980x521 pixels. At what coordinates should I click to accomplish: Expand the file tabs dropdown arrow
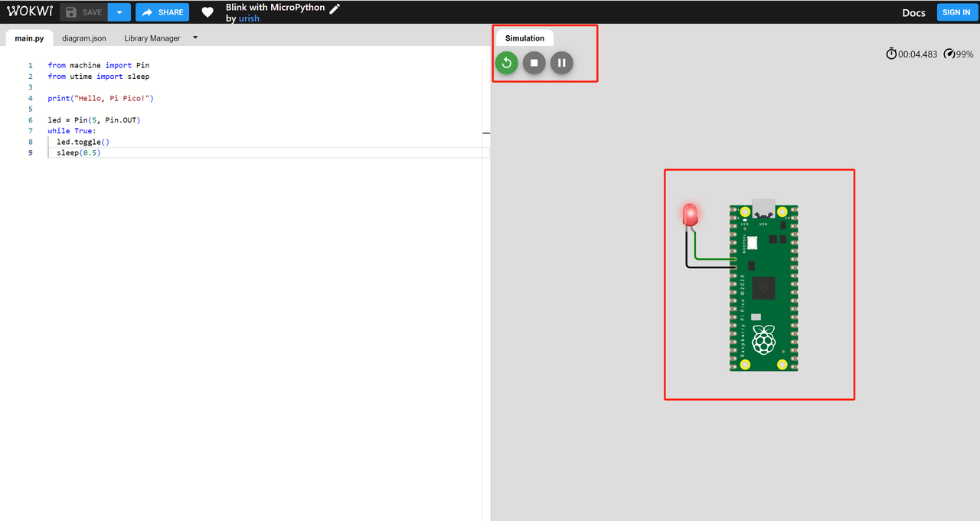click(195, 37)
